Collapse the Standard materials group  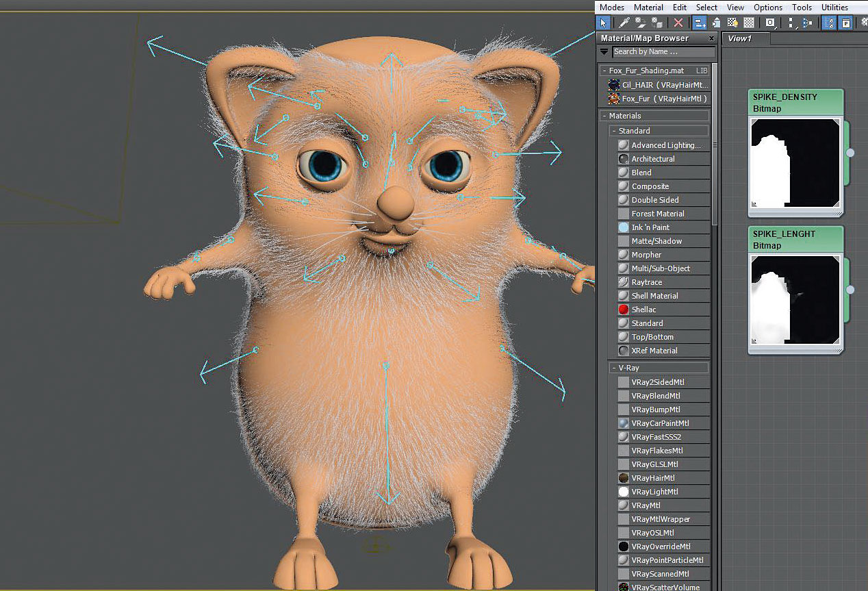point(614,131)
